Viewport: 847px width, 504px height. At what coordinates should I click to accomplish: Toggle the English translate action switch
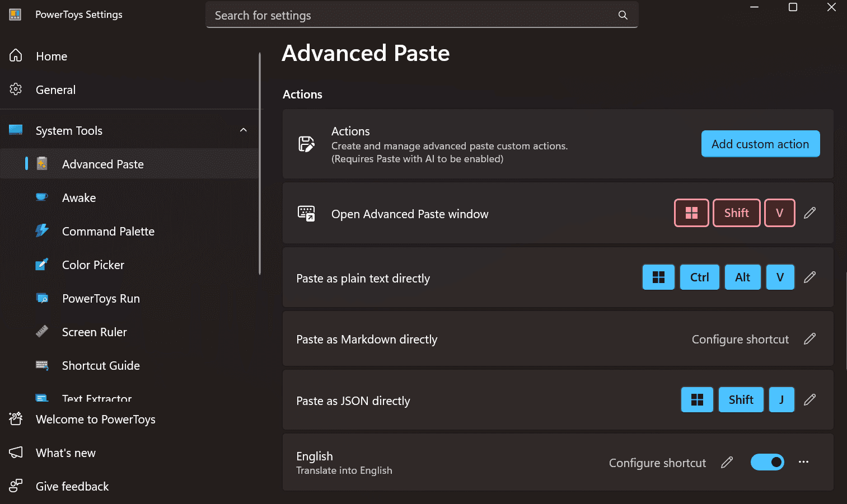[767, 462]
